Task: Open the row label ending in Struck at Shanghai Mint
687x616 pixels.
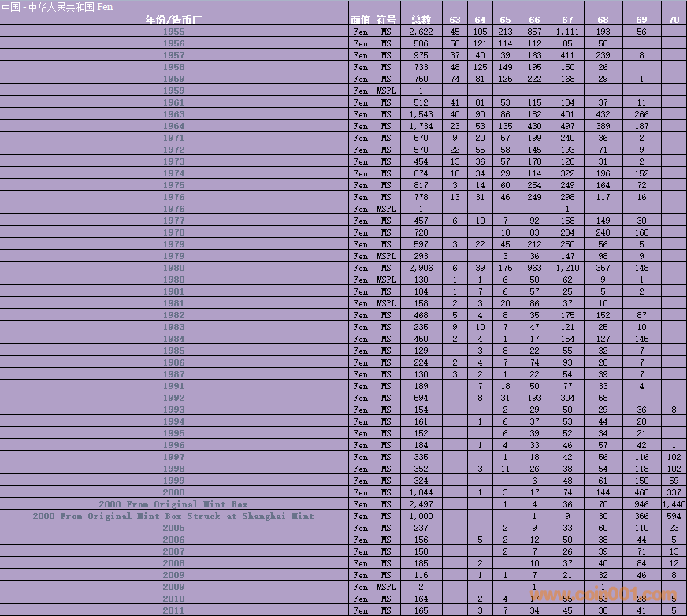Action: (173, 516)
